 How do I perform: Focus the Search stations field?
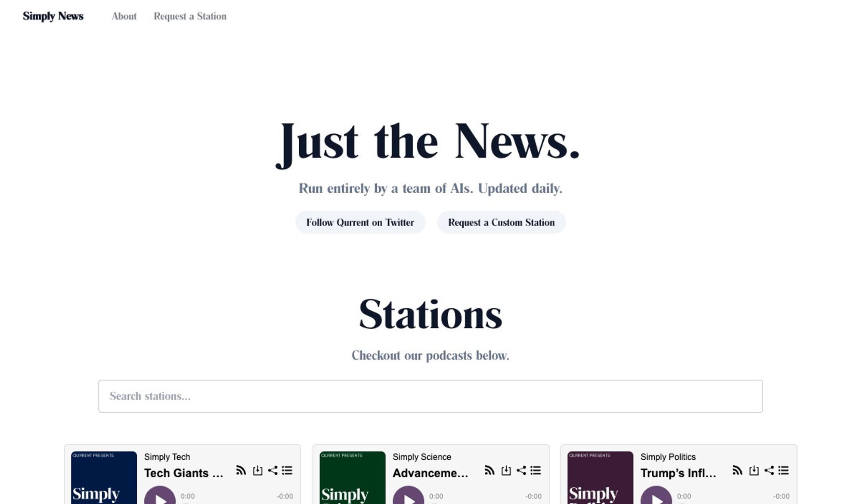(x=430, y=396)
